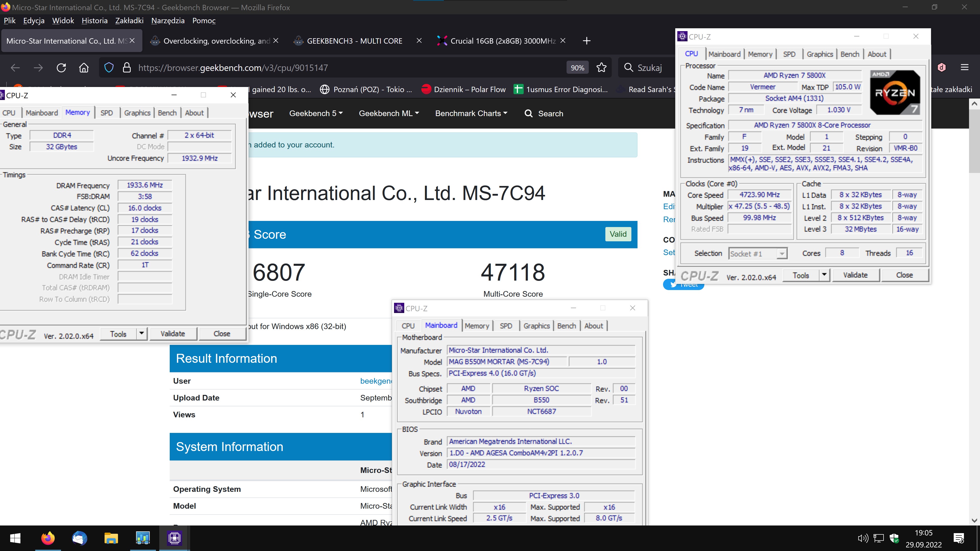
Task: Open the CPU-Z taskbar icon
Action: [x=175, y=538]
